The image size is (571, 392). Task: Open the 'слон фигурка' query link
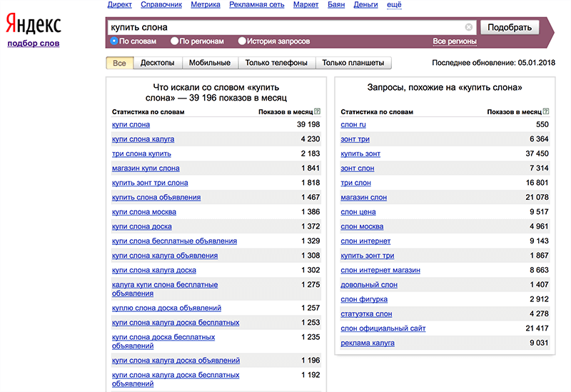pyautogui.click(x=364, y=299)
